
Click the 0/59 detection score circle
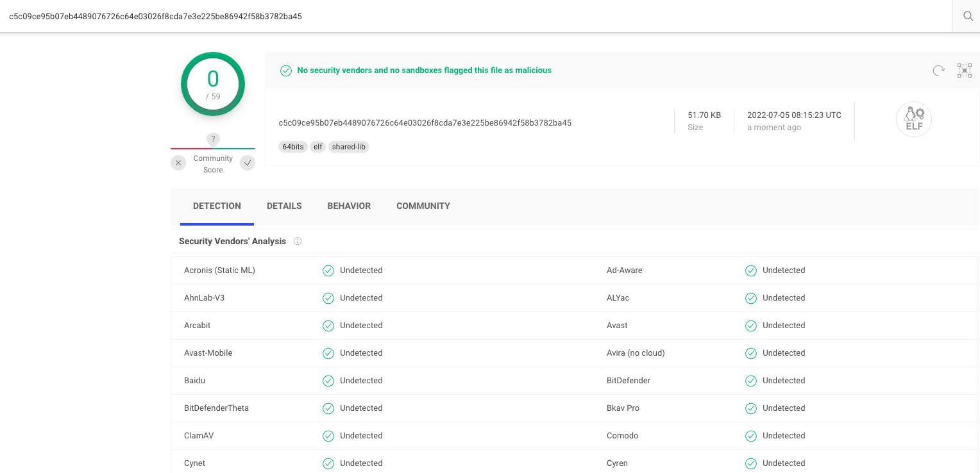coord(213,84)
